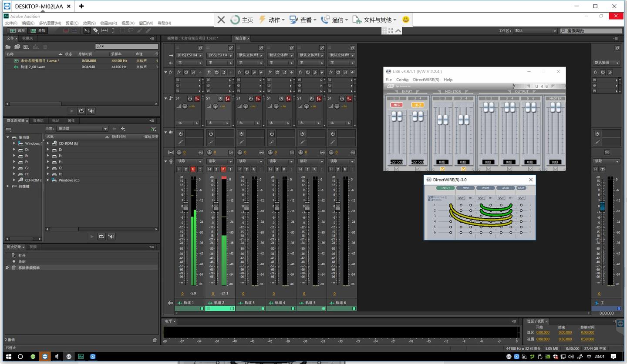Toggle monitor input I on track 2

pyautogui.click(x=230, y=169)
